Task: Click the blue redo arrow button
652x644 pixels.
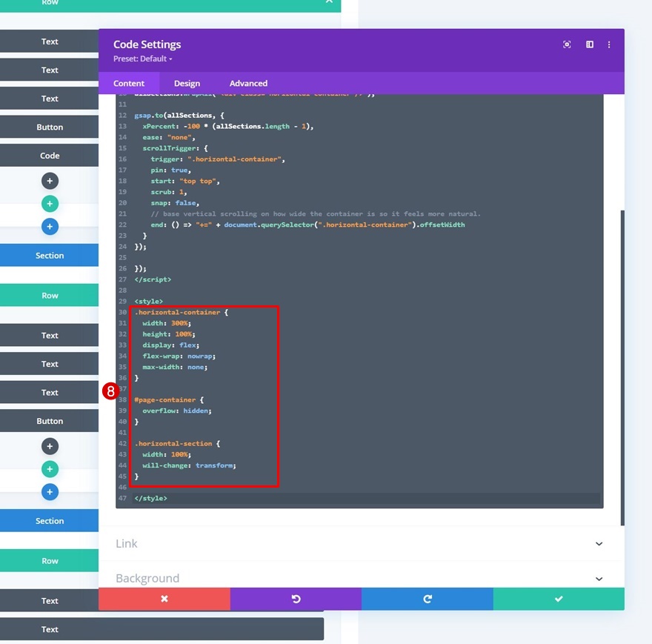Action: pos(427,599)
